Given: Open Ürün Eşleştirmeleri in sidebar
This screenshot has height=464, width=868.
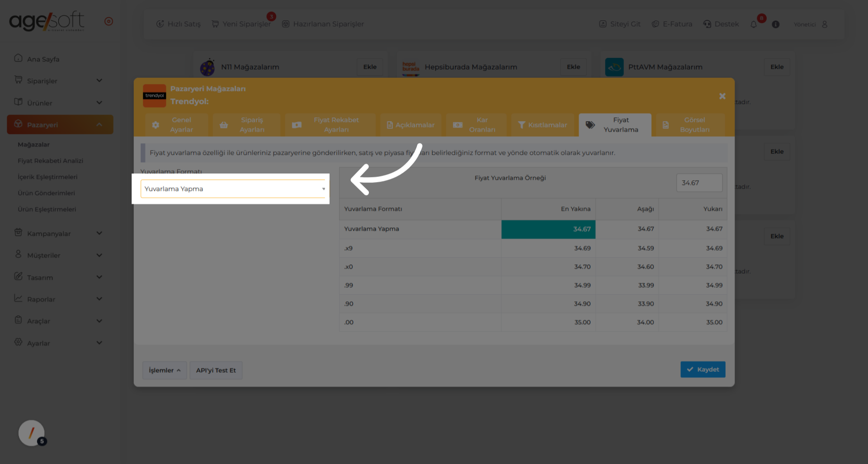Looking at the screenshot, I should point(47,210).
